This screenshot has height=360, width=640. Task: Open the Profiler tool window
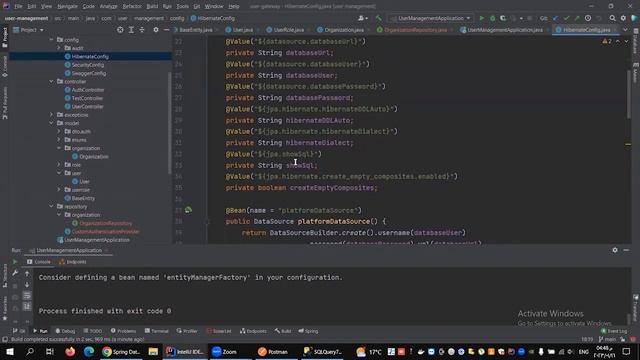[187, 331]
